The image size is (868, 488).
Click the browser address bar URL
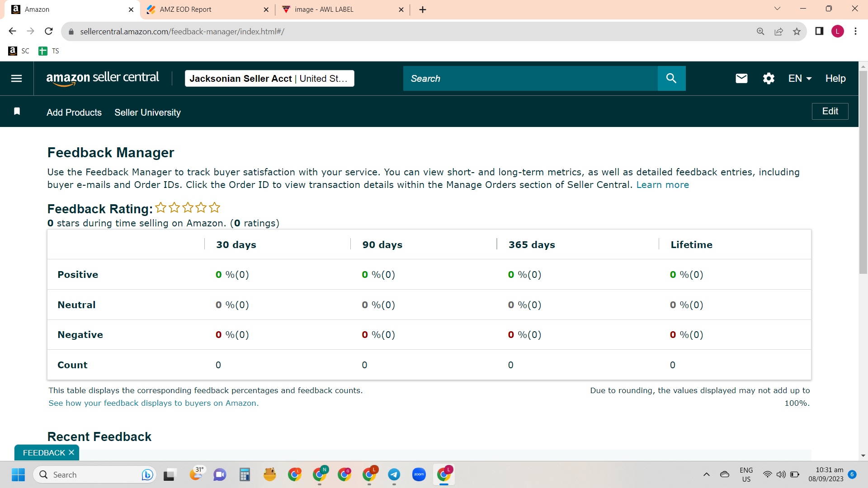[x=182, y=32]
